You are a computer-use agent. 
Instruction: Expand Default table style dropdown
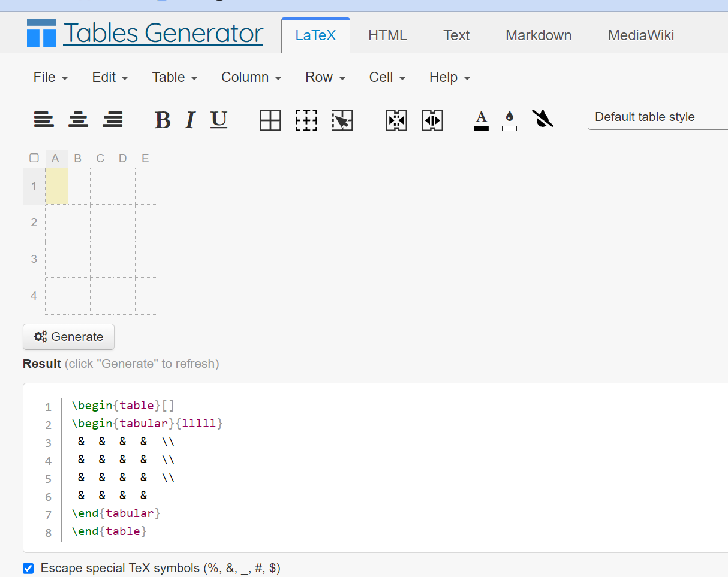[658, 117]
